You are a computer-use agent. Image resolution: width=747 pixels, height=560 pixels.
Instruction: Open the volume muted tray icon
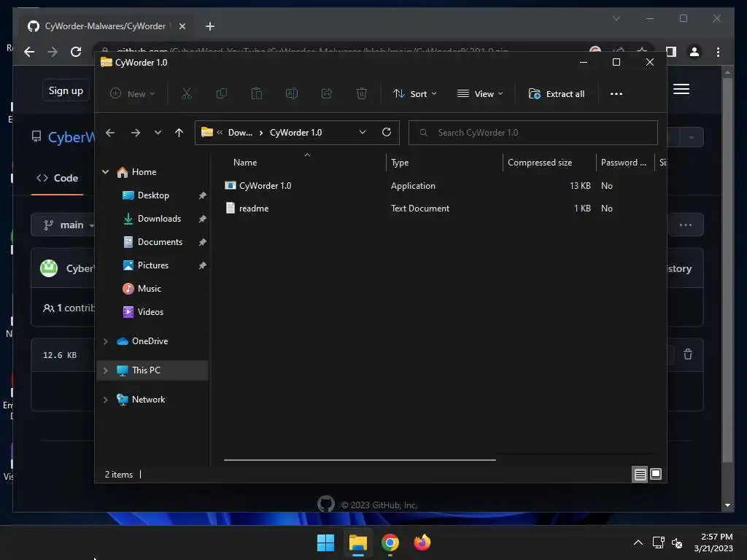(x=677, y=542)
